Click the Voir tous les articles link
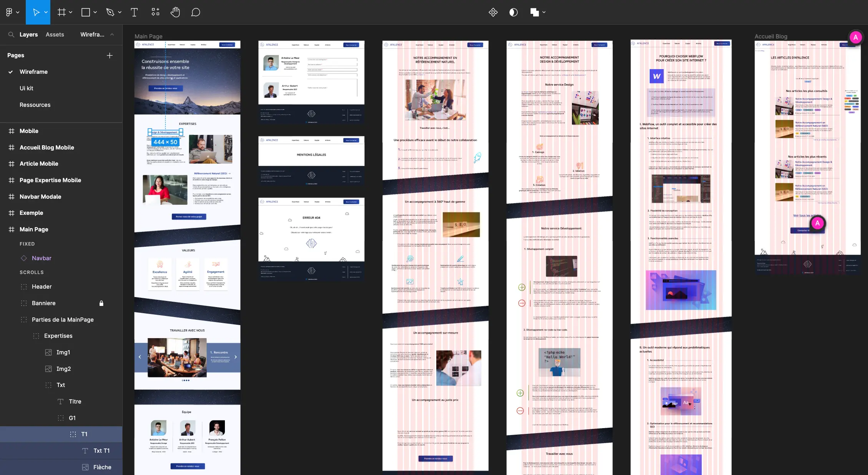 pyautogui.click(x=807, y=216)
